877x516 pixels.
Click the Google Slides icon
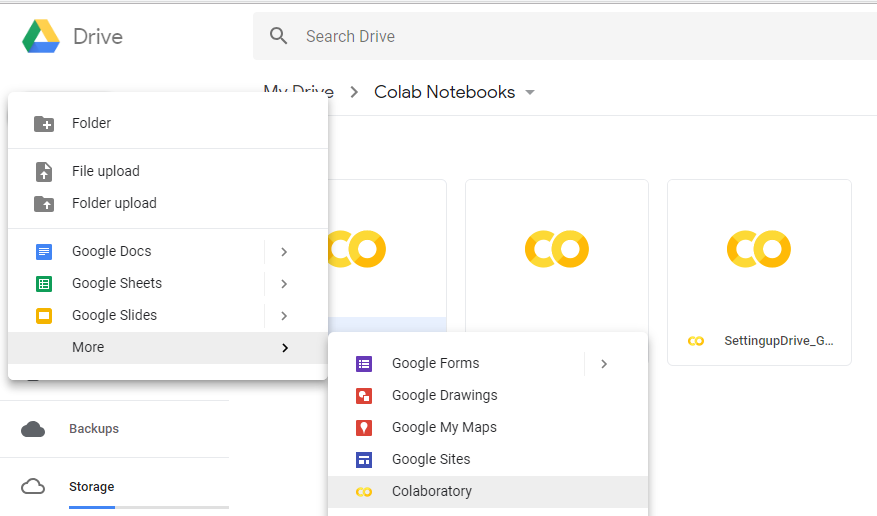pos(44,316)
